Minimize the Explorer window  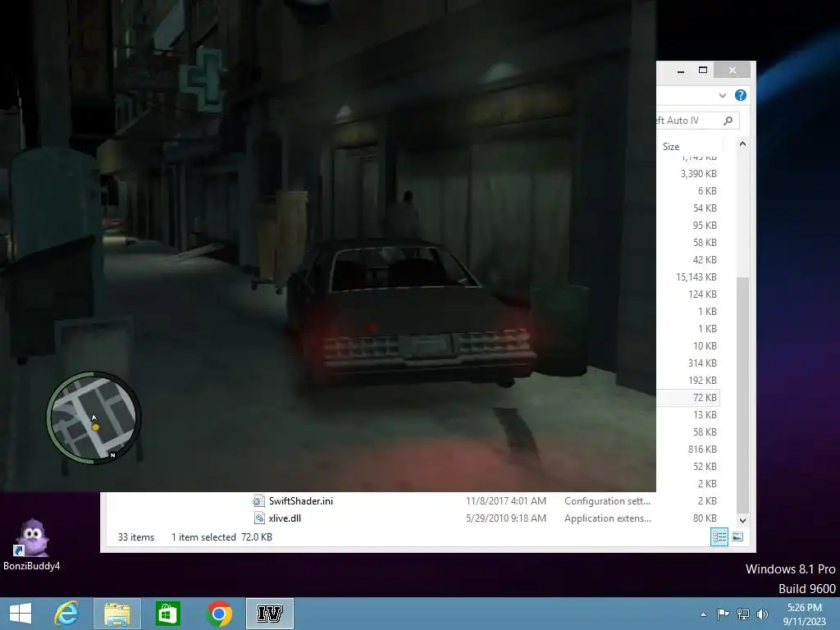coord(680,71)
